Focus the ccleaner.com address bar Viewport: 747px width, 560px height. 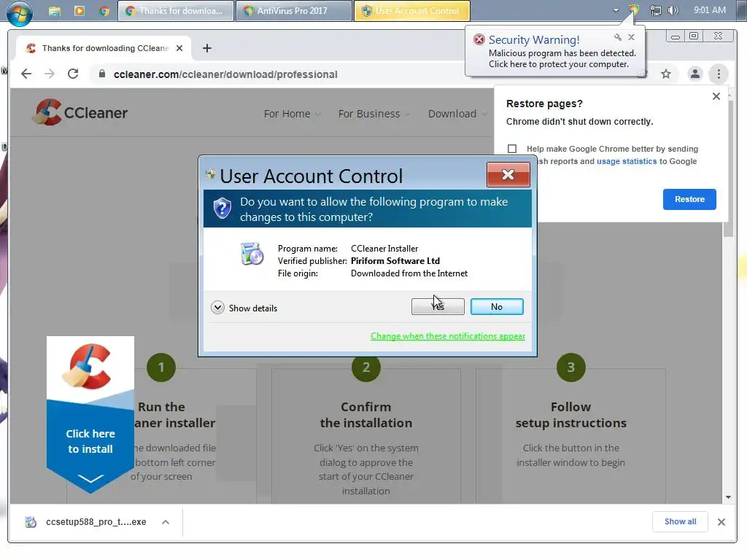[x=225, y=74]
